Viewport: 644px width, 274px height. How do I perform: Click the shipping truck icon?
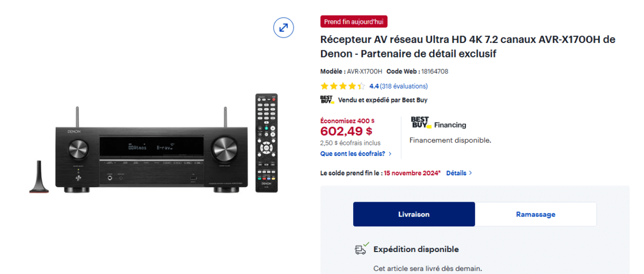coord(362,249)
